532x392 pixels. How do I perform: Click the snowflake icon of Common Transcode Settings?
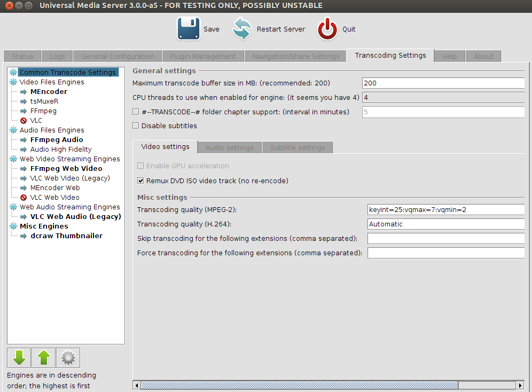[13, 72]
